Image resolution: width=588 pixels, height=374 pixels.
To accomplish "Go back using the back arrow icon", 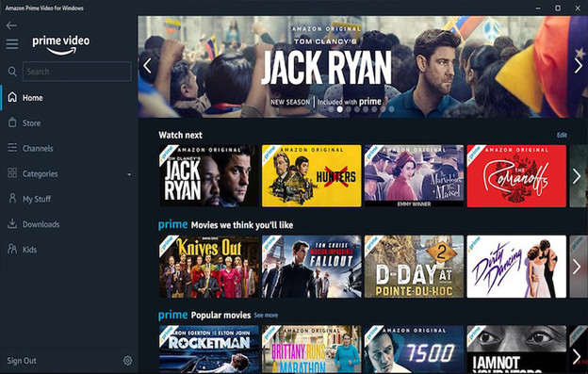I will pyautogui.click(x=11, y=25).
